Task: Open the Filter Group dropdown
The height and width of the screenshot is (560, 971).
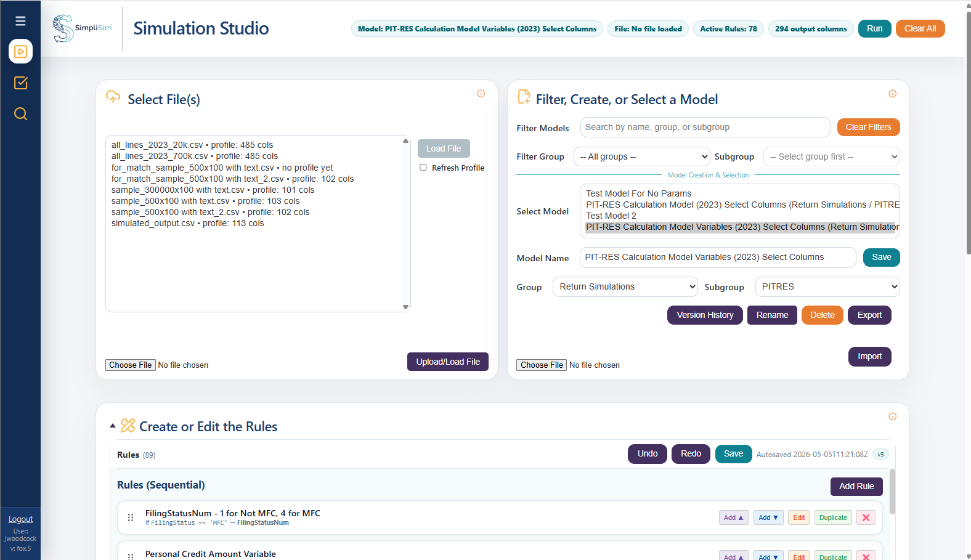Action: (x=642, y=156)
